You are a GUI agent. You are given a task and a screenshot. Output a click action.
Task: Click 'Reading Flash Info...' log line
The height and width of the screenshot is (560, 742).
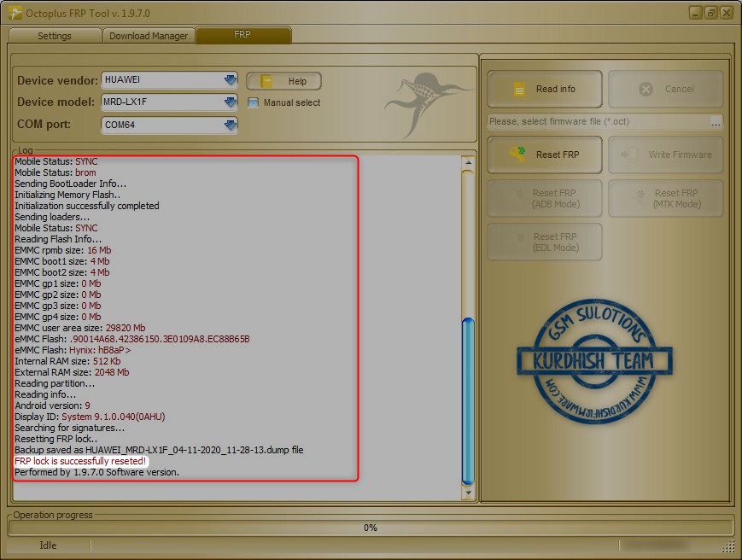pos(58,239)
